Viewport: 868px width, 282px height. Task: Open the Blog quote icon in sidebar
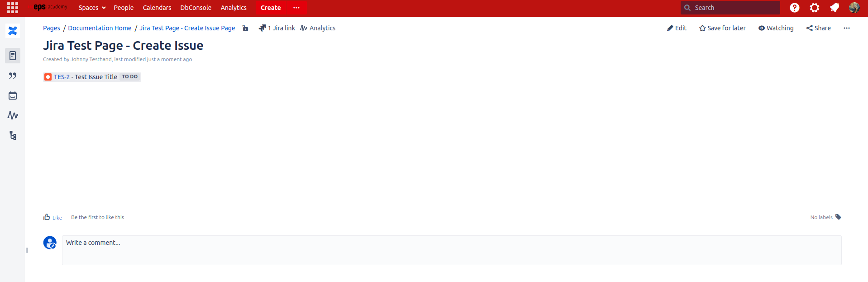13,76
